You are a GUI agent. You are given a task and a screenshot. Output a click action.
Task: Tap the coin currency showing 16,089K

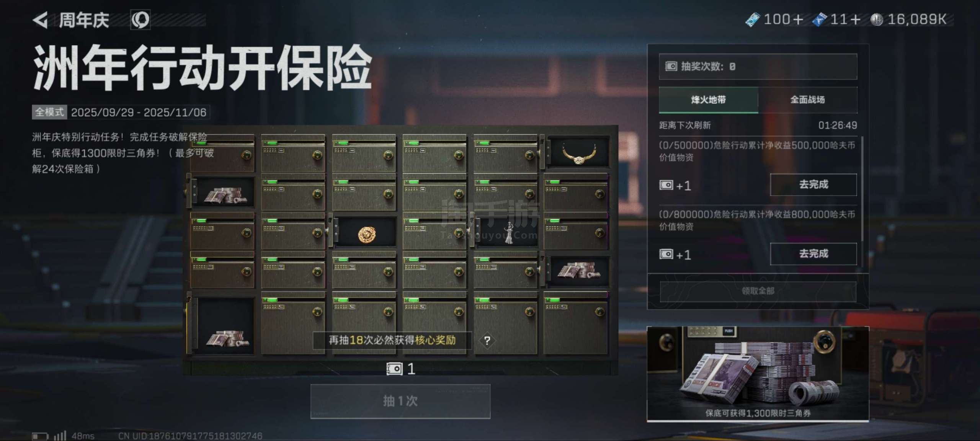[x=908, y=19]
